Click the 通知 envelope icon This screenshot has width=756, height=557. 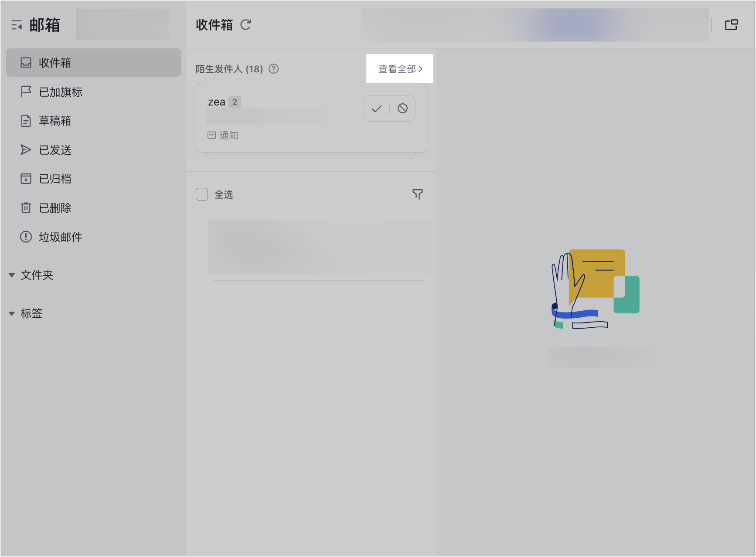pos(211,135)
